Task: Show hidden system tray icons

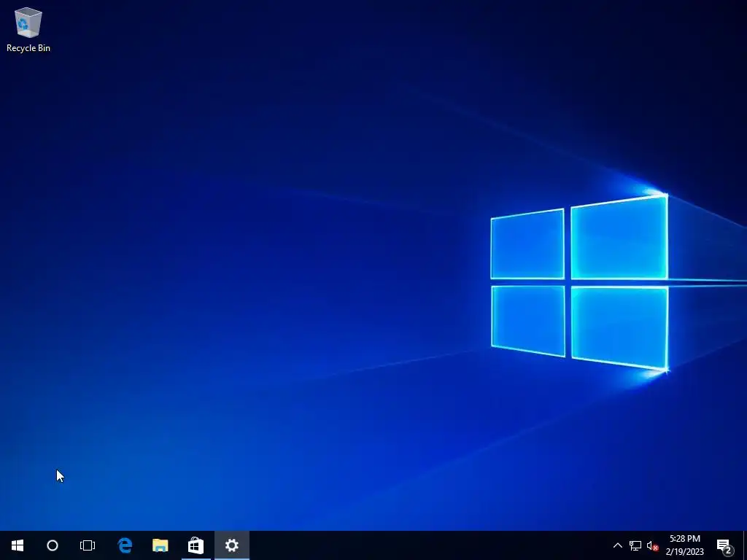Action: coord(617,545)
